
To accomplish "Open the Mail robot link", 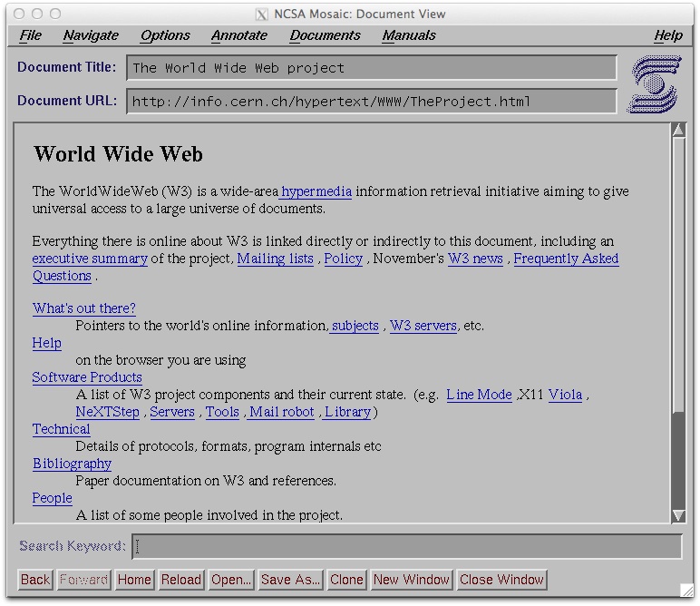I will click(x=282, y=412).
